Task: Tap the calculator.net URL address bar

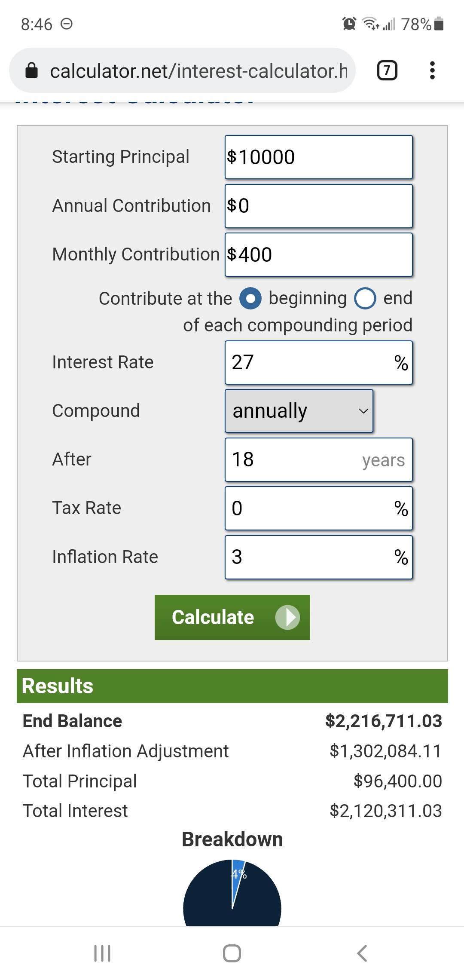Action: [x=198, y=70]
